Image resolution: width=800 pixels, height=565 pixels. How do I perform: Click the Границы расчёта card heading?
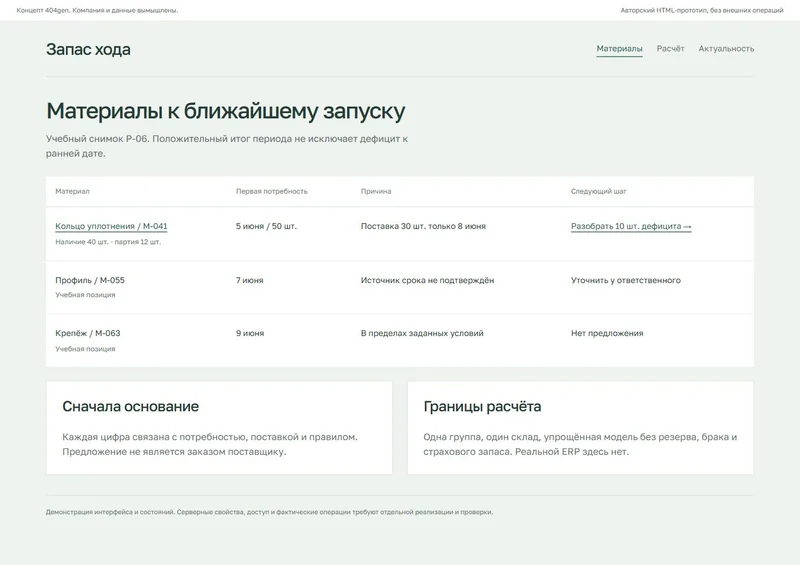point(482,406)
